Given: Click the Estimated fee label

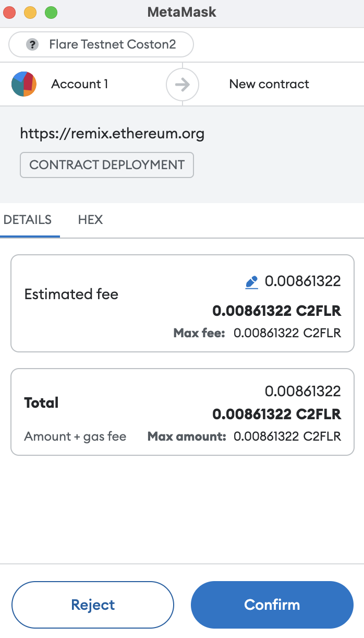Looking at the screenshot, I should (71, 294).
